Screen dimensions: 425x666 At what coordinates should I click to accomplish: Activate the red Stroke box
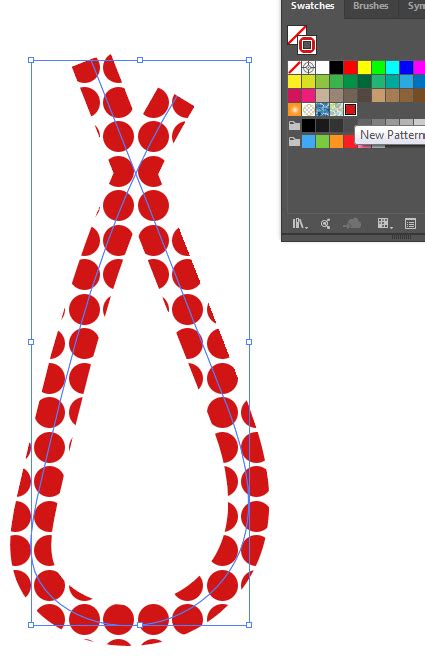coord(307,45)
